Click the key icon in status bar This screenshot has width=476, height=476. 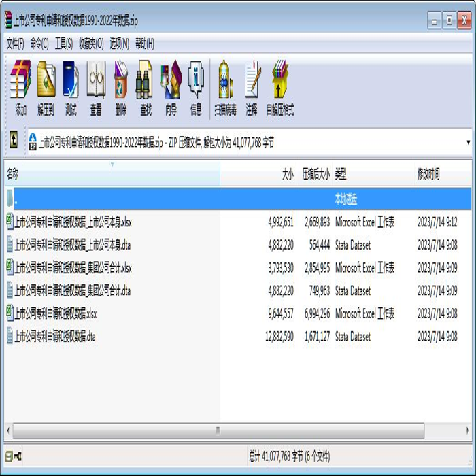click(x=18, y=456)
